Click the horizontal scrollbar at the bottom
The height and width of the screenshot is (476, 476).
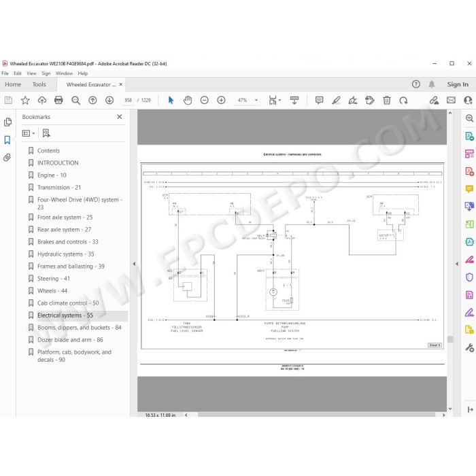coord(317,415)
